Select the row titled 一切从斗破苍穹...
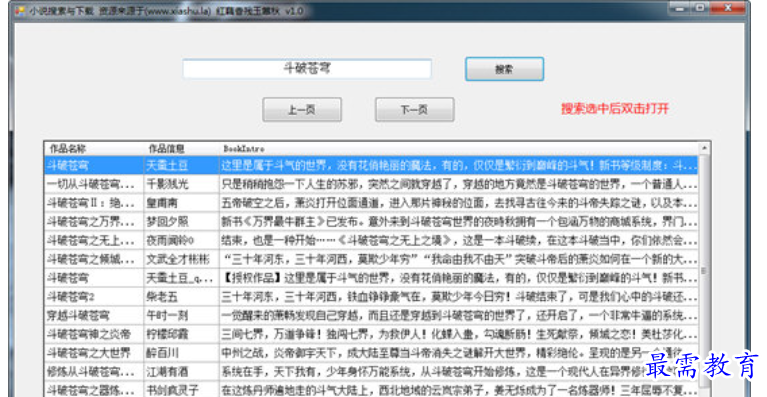This screenshot has width=767, height=397. coord(371,184)
